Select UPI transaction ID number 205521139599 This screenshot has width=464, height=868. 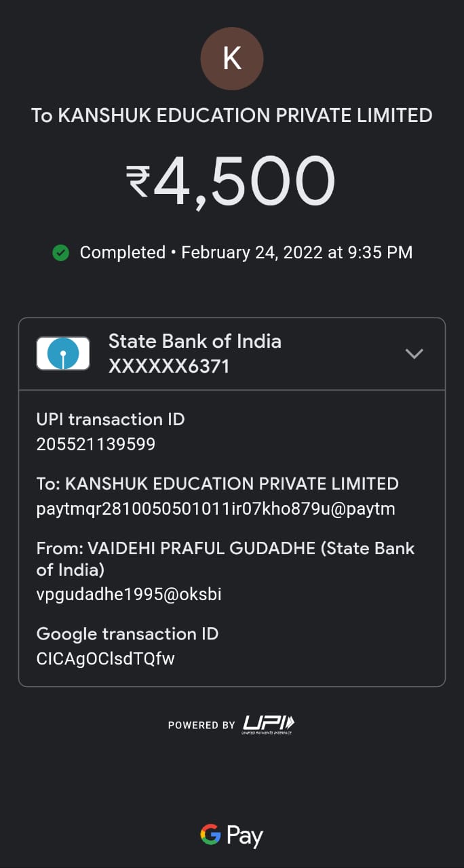coord(96,444)
